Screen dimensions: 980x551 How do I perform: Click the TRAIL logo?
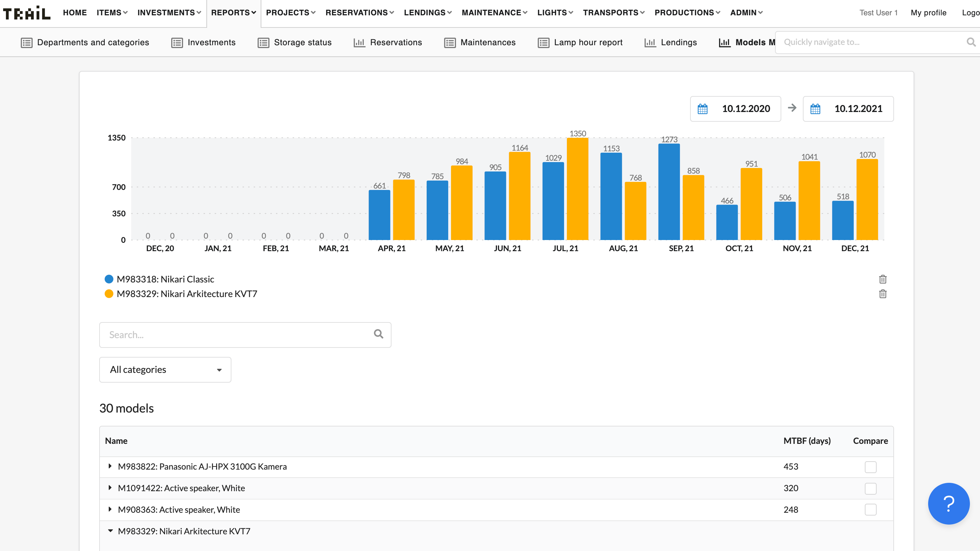(x=27, y=13)
